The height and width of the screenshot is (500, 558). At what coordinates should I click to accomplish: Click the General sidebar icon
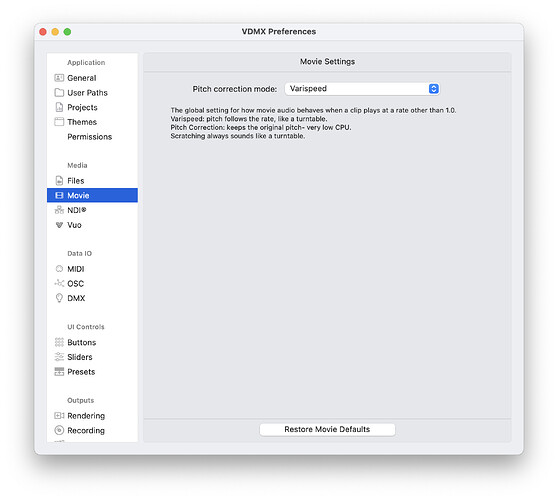(59, 78)
